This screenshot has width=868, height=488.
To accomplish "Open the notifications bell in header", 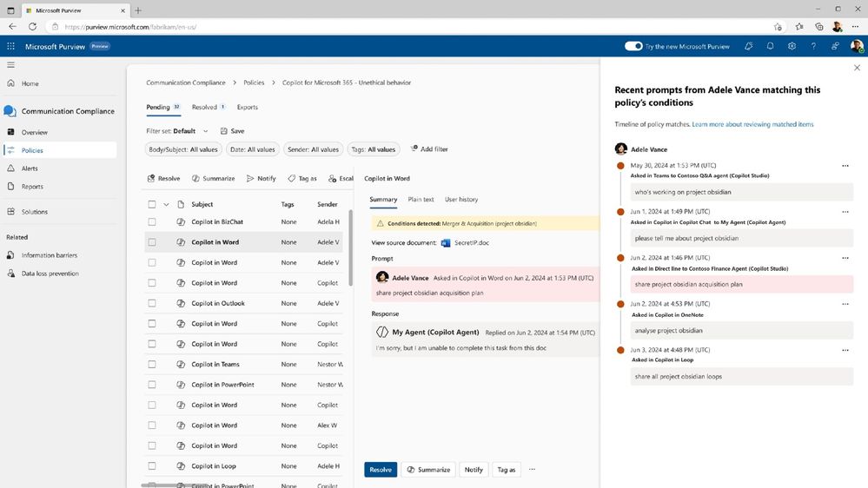I will tap(770, 47).
